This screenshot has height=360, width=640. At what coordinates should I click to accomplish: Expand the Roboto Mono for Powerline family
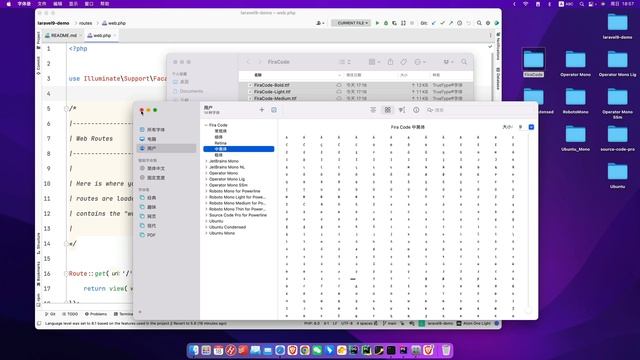pos(206,191)
